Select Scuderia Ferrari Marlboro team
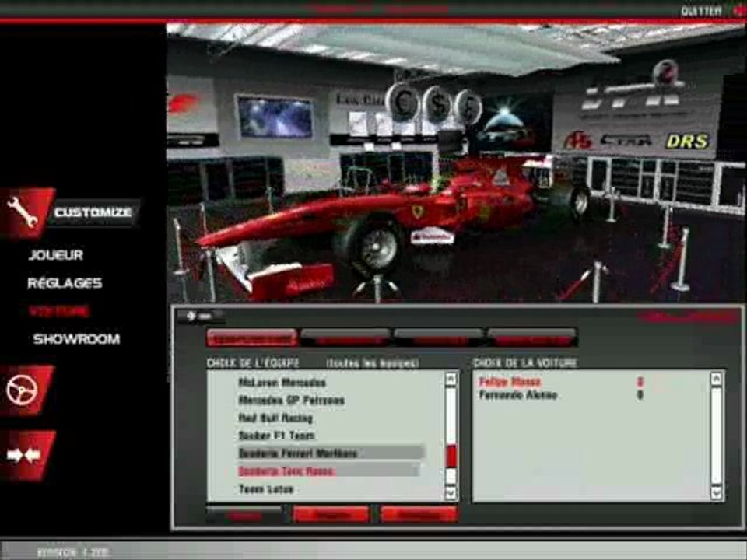 pyautogui.click(x=330, y=453)
